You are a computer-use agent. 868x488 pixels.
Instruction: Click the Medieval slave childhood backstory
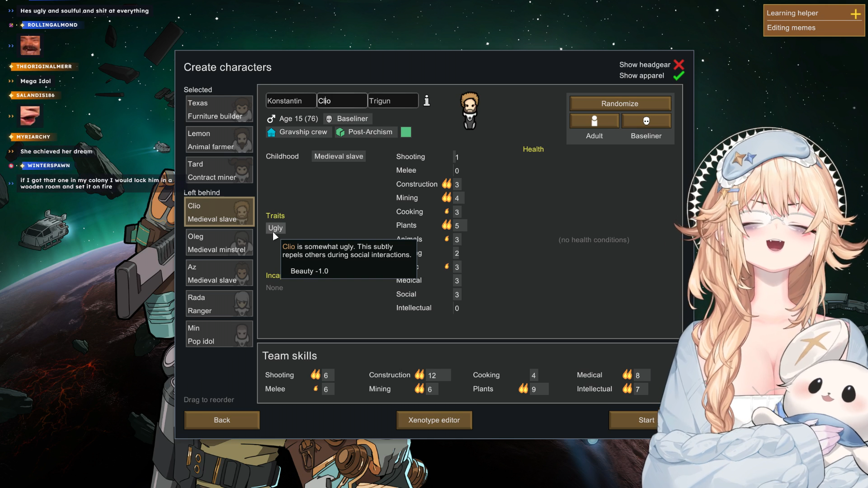(x=339, y=156)
